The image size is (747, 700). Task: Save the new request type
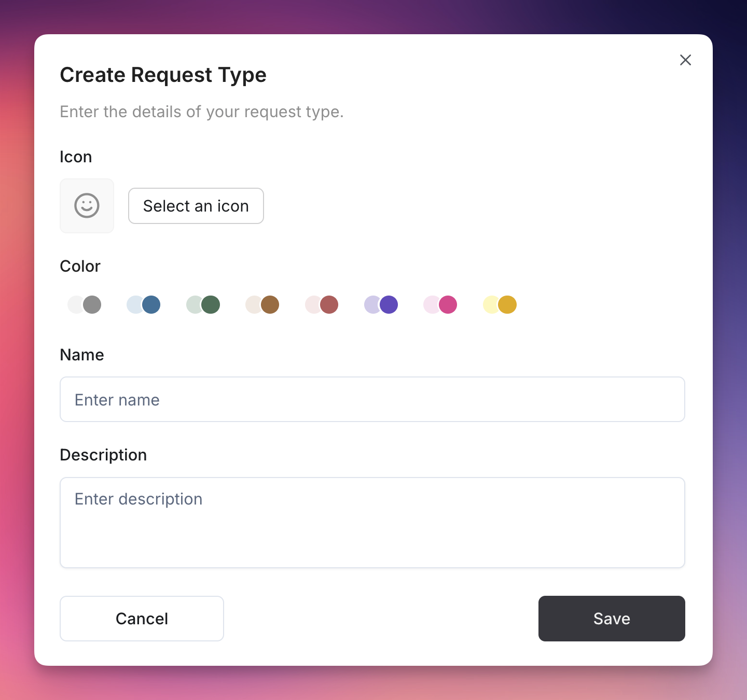[612, 619]
